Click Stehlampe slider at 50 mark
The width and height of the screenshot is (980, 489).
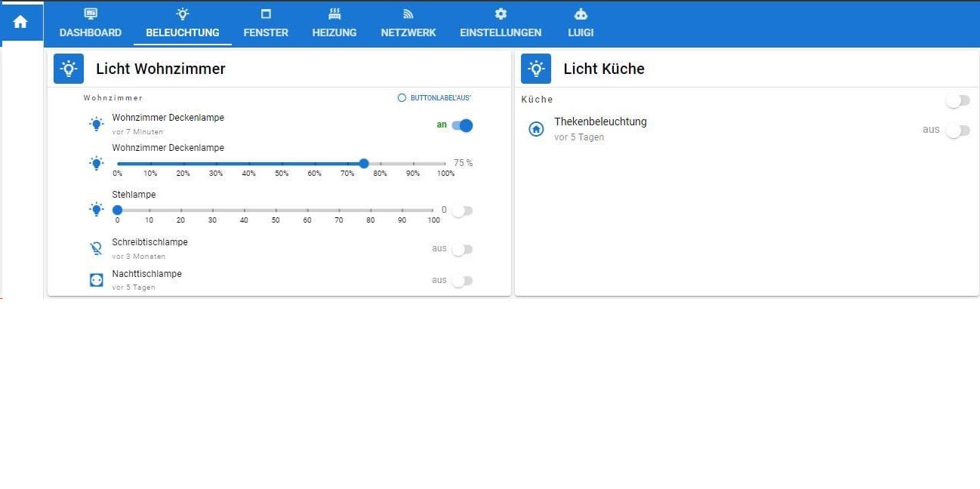[276, 211]
